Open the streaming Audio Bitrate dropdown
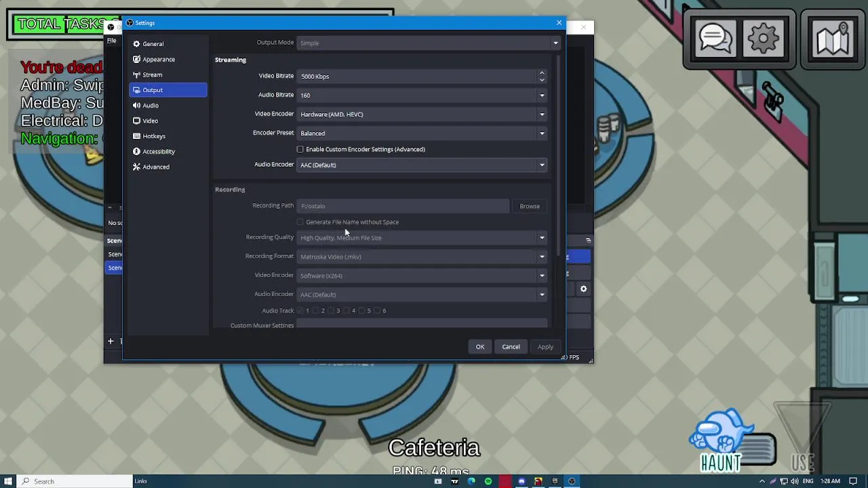 (x=422, y=95)
